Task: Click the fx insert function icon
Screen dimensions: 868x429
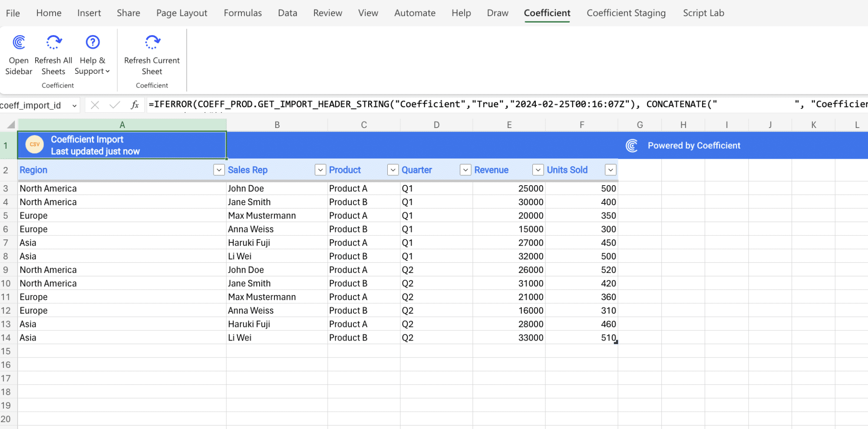Action: coord(135,105)
